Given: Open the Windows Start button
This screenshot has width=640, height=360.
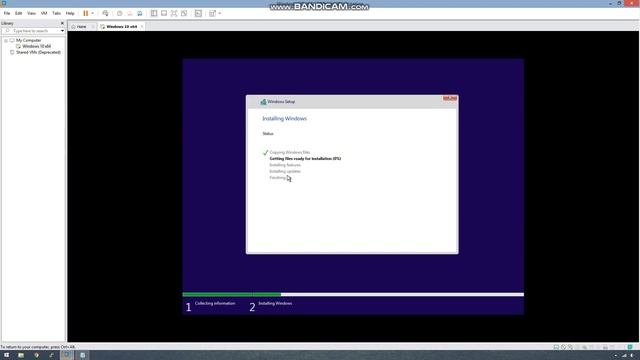Looking at the screenshot, I should click(x=6, y=355).
